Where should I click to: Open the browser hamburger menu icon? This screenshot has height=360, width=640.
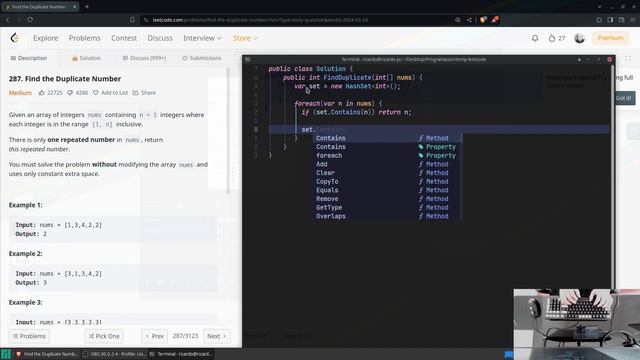click(x=633, y=20)
